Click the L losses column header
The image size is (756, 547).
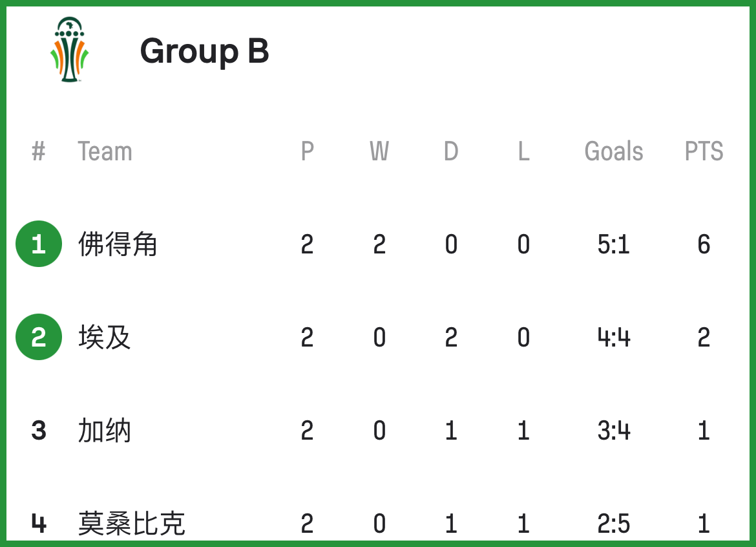523,151
